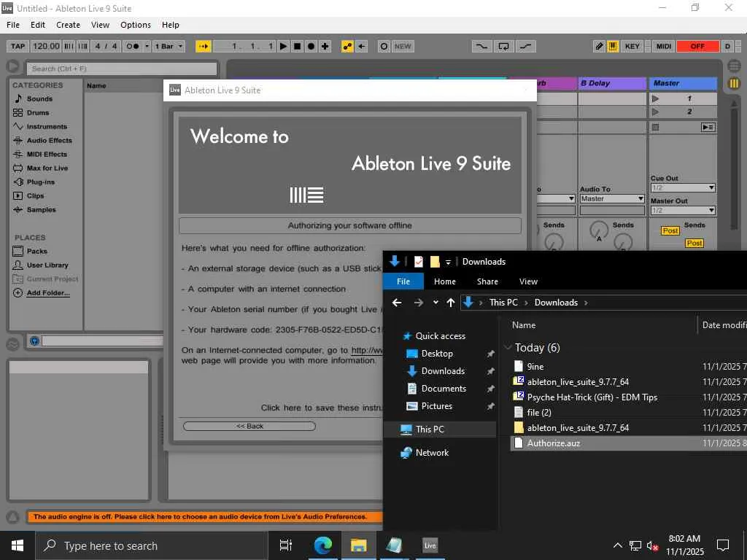Viewport: 747px width, 560px height.
Task: Open the 1 Bar quantization menu
Action: point(169,46)
